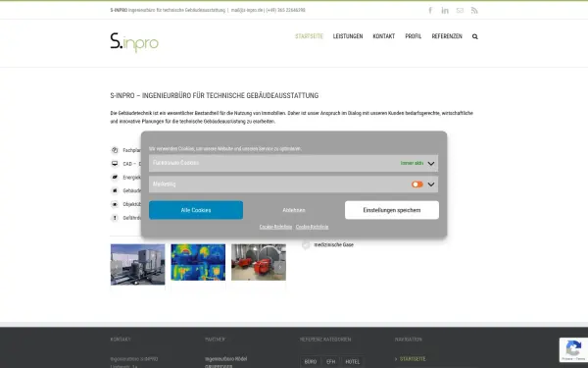Open the REFERENZEN menu item
This screenshot has height=368, width=588.
(x=447, y=36)
